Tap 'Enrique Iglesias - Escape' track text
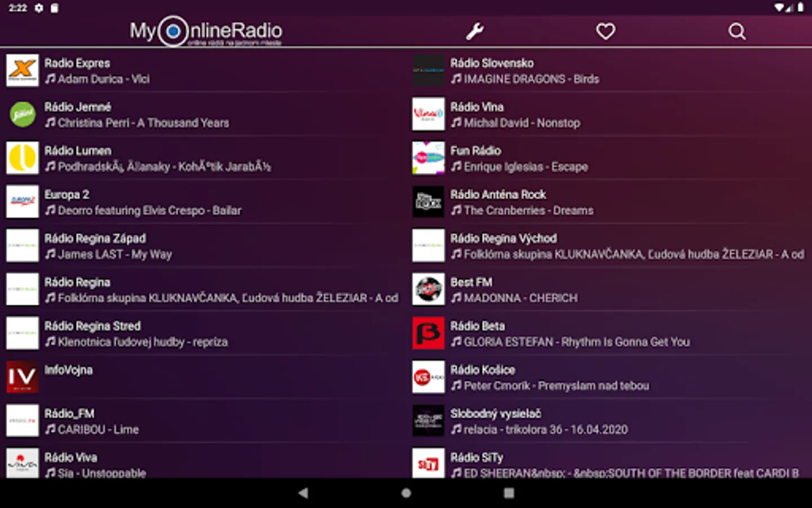Viewport: 812px width, 508px height. 526,167
